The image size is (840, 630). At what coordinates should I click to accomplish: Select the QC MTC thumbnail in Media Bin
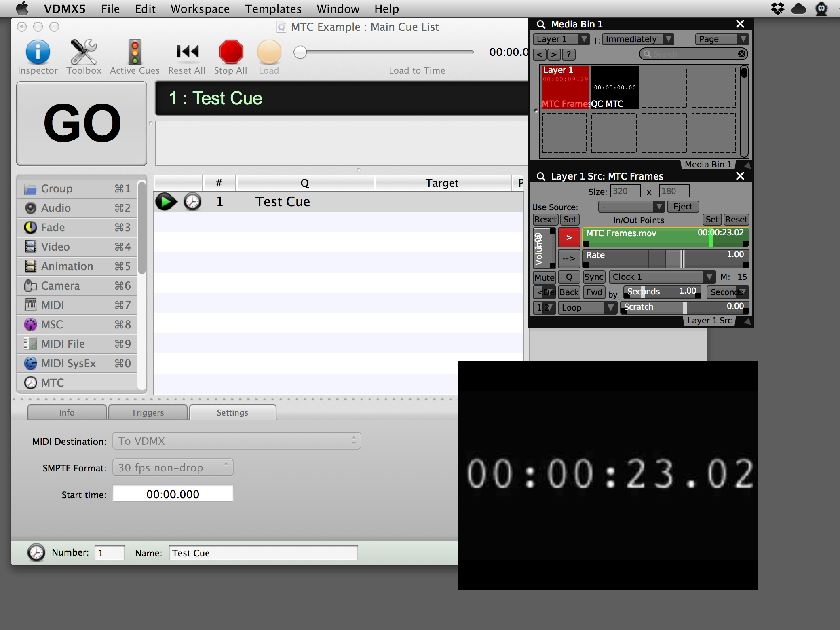point(615,87)
